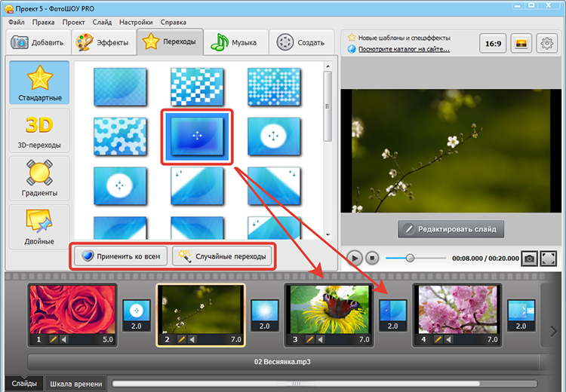Edit slide 4 using pencil icon
Image resolution: width=566 pixels, height=392 pixels.
point(438,339)
